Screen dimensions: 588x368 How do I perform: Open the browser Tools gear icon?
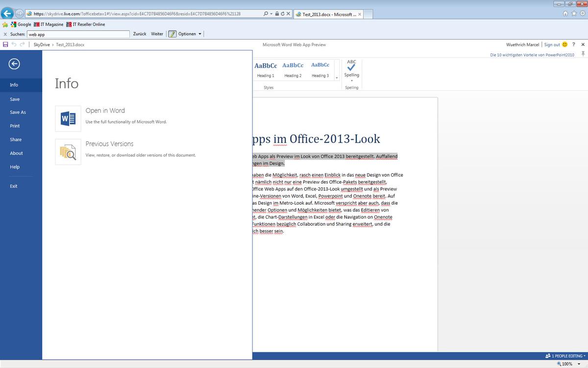pos(582,14)
